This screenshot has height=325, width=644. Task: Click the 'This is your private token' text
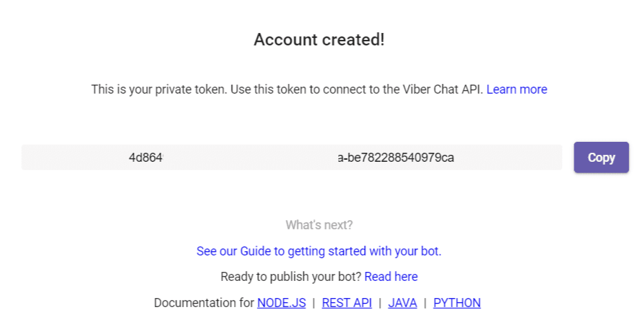pyautogui.click(x=288, y=90)
